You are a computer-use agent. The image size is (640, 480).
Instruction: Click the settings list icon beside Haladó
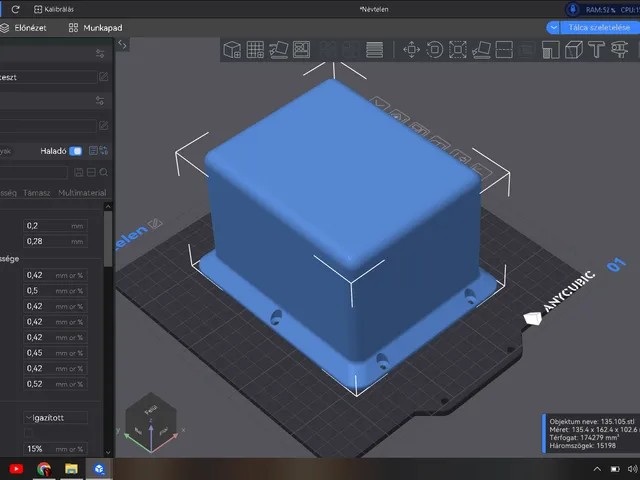pyautogui.click(x=93, y=151)
